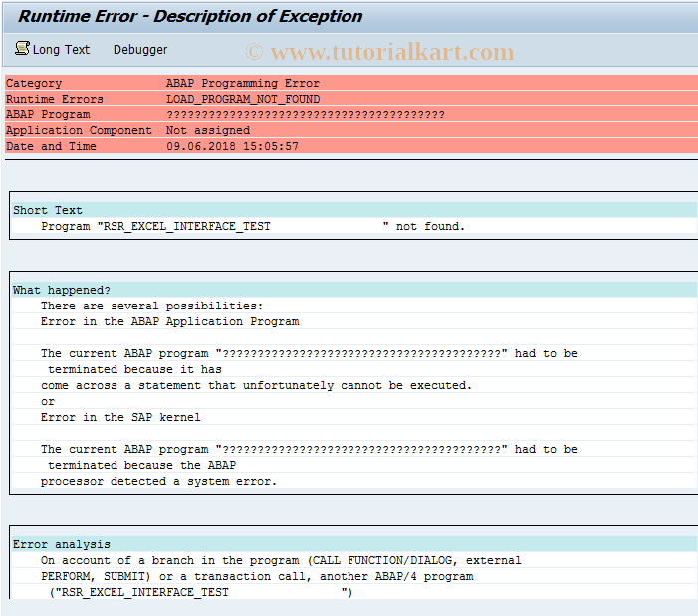698x616 pixels.
Task: Click 'Error in the SAP kernel' line
Action: click(x=120, y=418)
